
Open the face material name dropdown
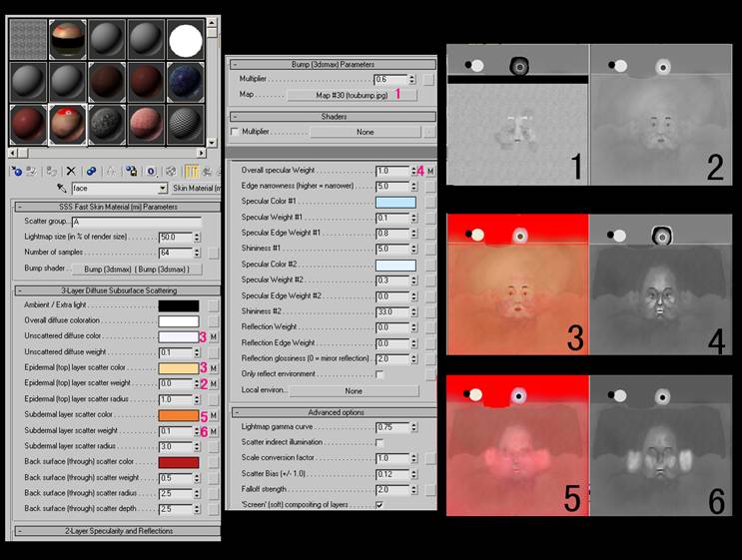(162, 188)
